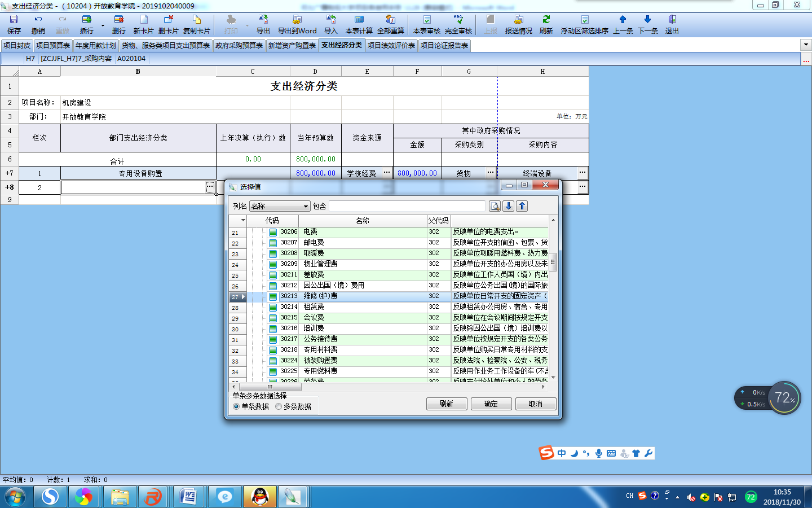Image resolution: width=812 pixels, height=508 pixels.
Task: Click the 撤销 (Undo) toolbar icon
Action: (x=38, y=24)
